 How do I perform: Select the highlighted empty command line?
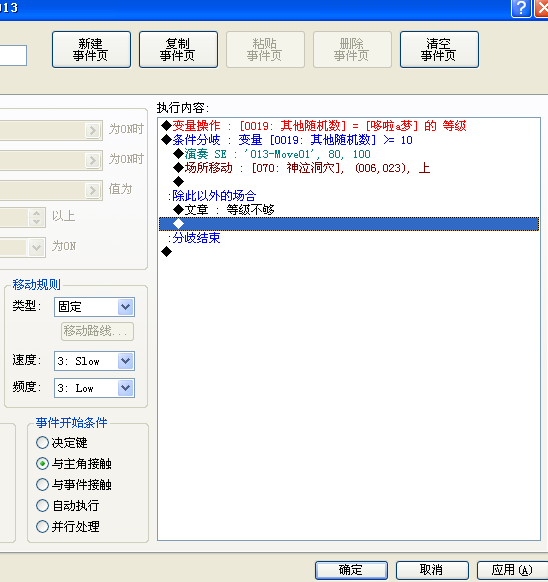click(x=349, y=224)
